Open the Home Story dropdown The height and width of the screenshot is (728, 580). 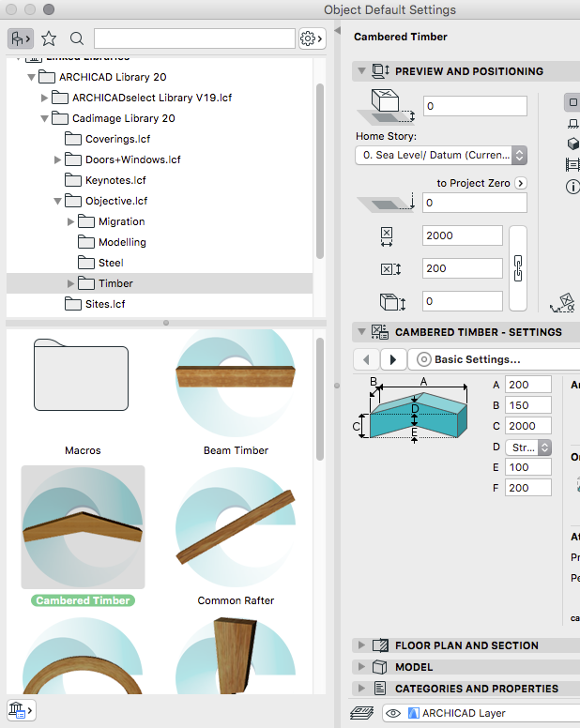click(x=441, y=155)
